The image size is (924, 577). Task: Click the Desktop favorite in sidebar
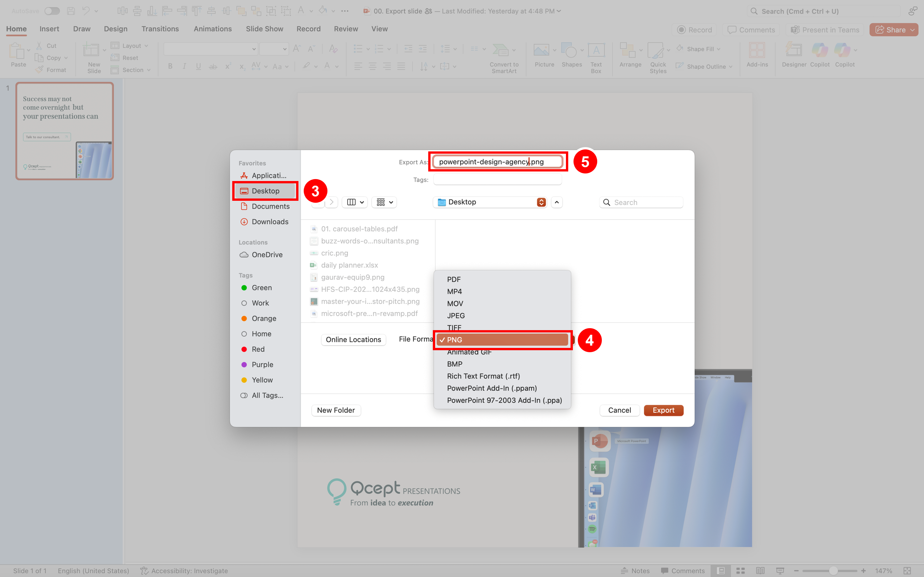(x=265, y=191)
